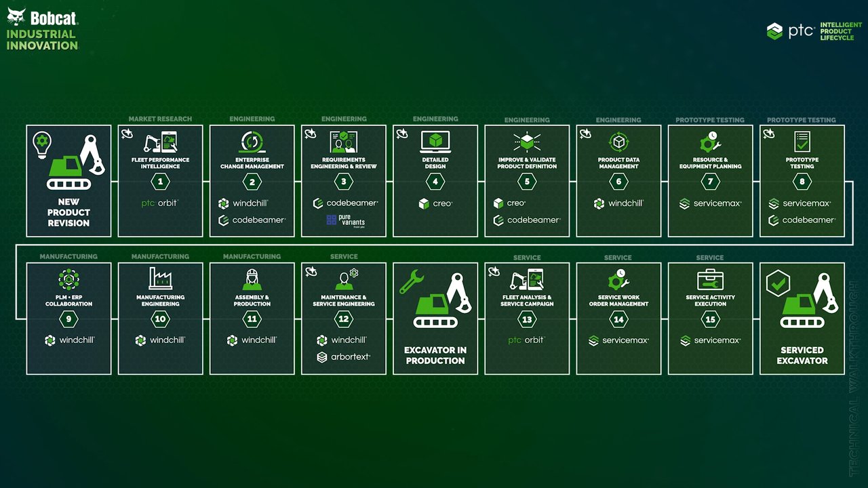
Task: Click the 3D rotate icon on Fleet Analysis card
Action: point(493,271)
